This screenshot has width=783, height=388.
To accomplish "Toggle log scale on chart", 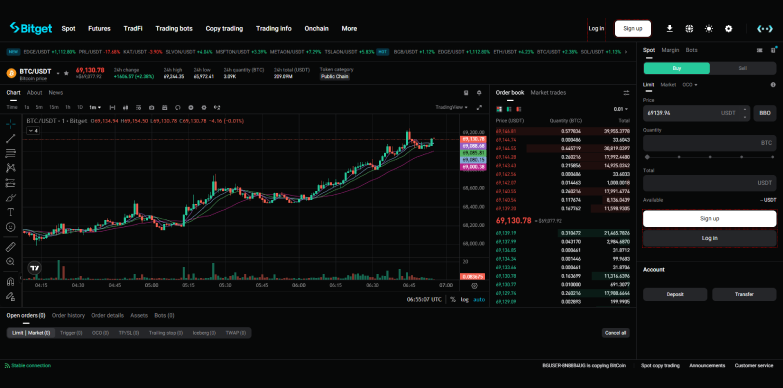I will tap(464, 299).
